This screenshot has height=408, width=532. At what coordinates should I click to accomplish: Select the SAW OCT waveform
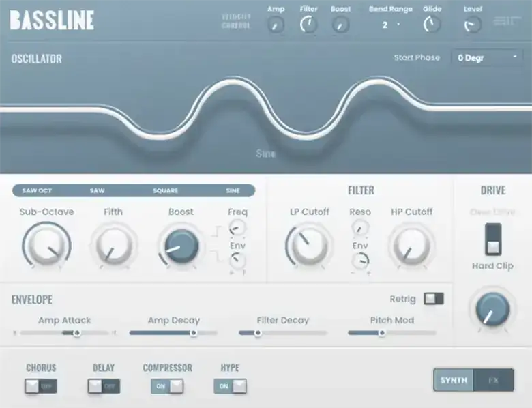pos(37,191)
